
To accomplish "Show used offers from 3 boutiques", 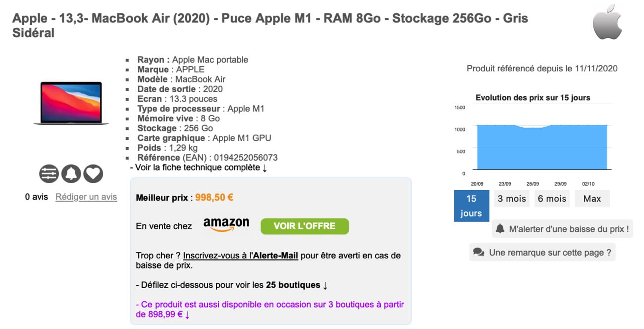I will pyautogui.click(x=270, y=309).
